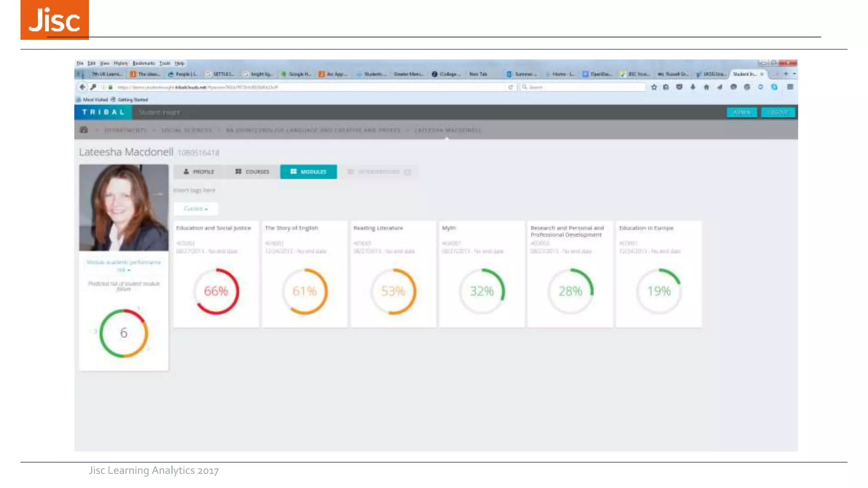Click the Admin button
The image size is (868, 488).
741,112
